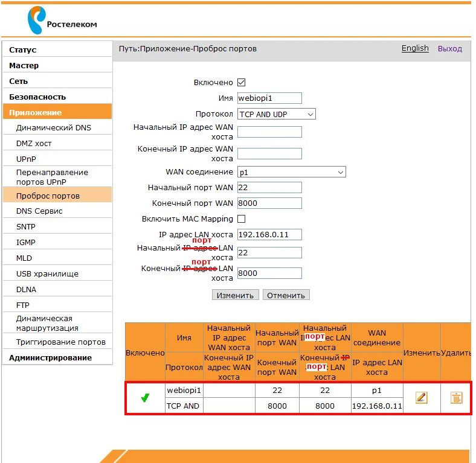476x463 pixels.
Task: Open the WAN соединение dropdown
Action: pyautogui.click(x=291, y=172)
